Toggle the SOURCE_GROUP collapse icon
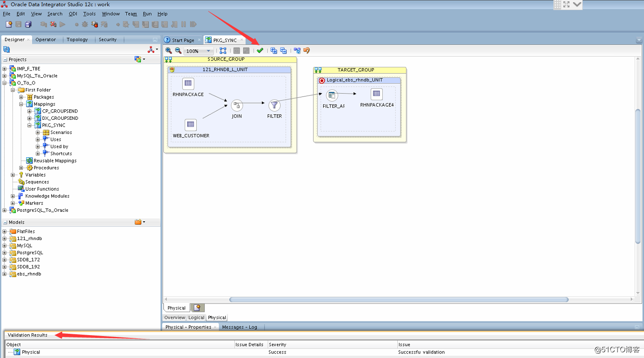The image size is (644, 358). pos(168,59)
